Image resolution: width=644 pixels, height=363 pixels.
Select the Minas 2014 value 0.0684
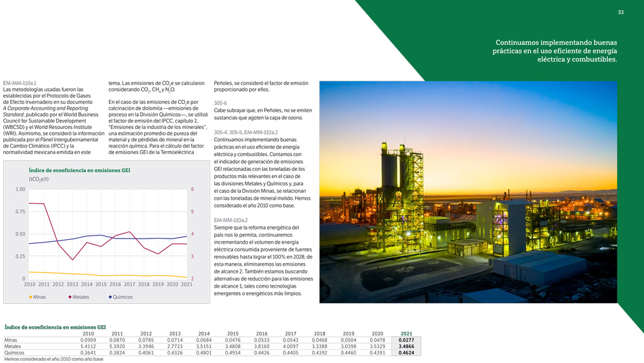tap(204, 340)
